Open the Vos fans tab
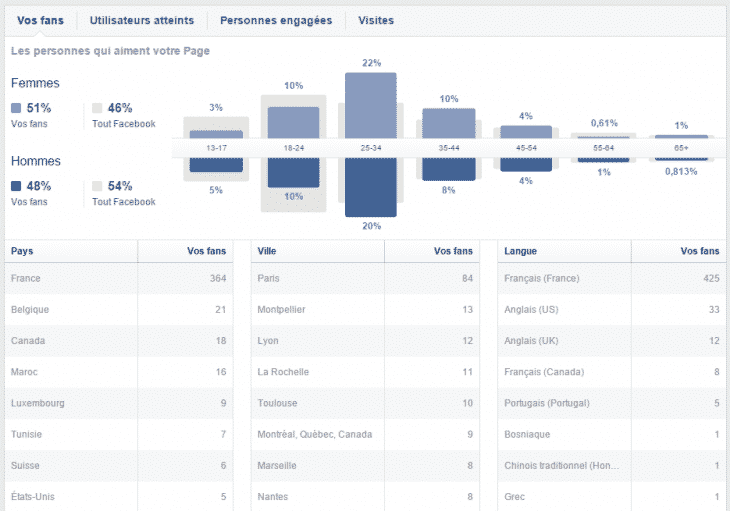730x511 pixels. (40, 20)
